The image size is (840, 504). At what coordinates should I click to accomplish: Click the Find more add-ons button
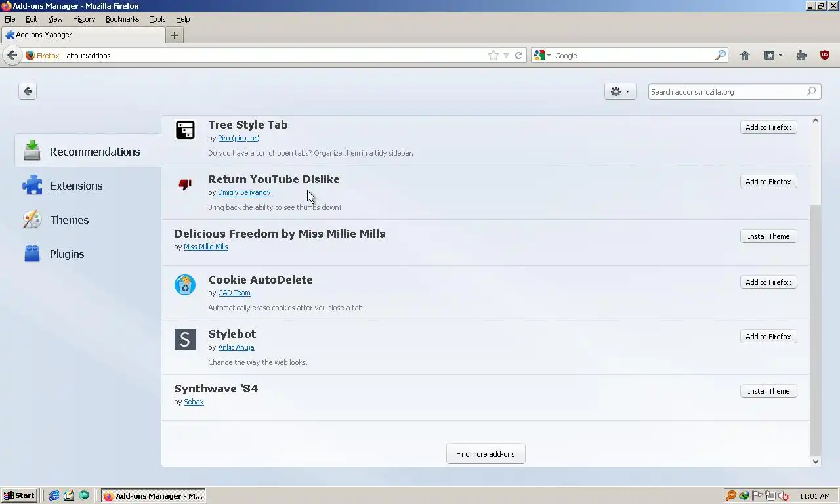coord(486,454)
